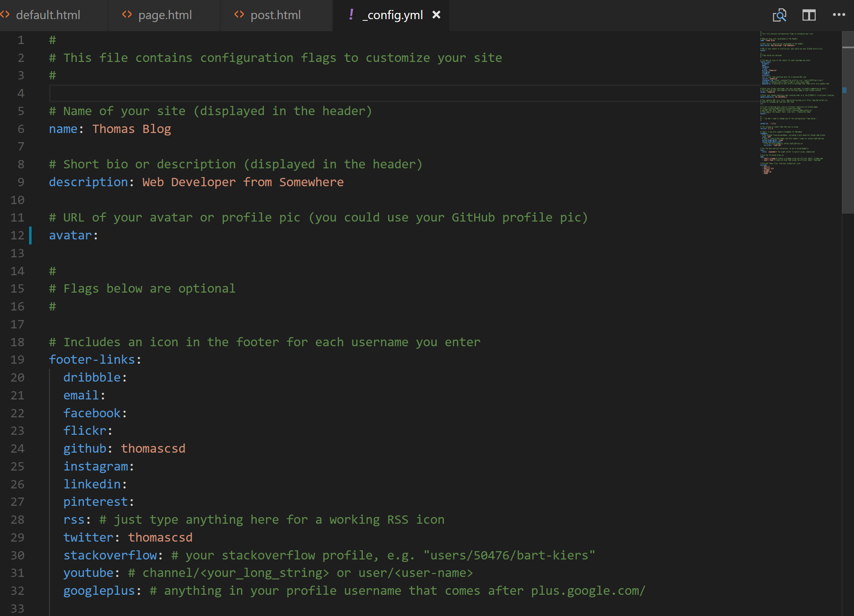Open the More Actions ellipsis menu
Image resolution: width=854 pixels, height=616 pixels.
pyautogui.click(x=839, y=15)
